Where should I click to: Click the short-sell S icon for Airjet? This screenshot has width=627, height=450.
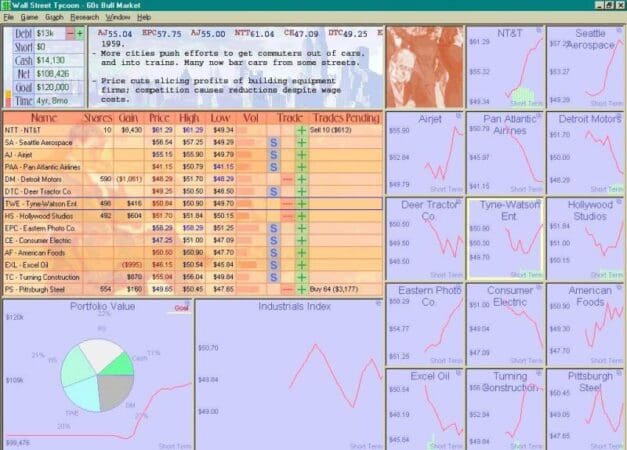273,154
